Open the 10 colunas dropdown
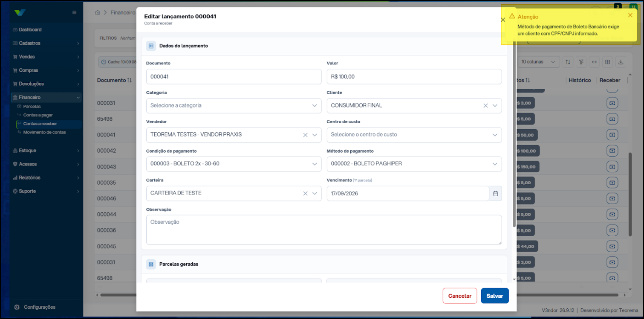This screenshot has width=644, height=319. click(538, 62)
